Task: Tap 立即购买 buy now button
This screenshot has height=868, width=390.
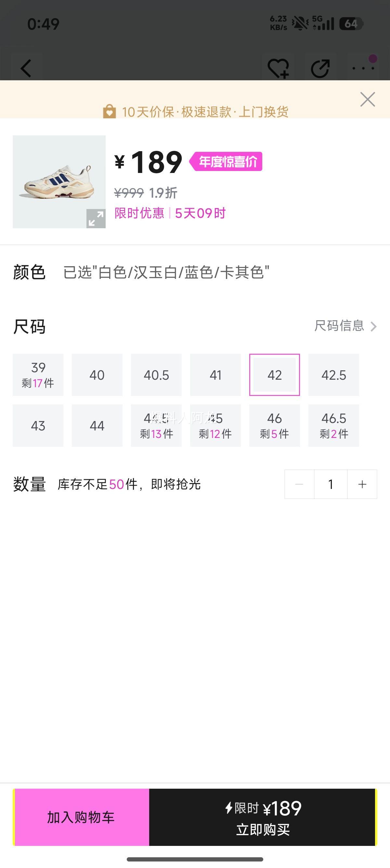Action: click(x=263, y=817)
